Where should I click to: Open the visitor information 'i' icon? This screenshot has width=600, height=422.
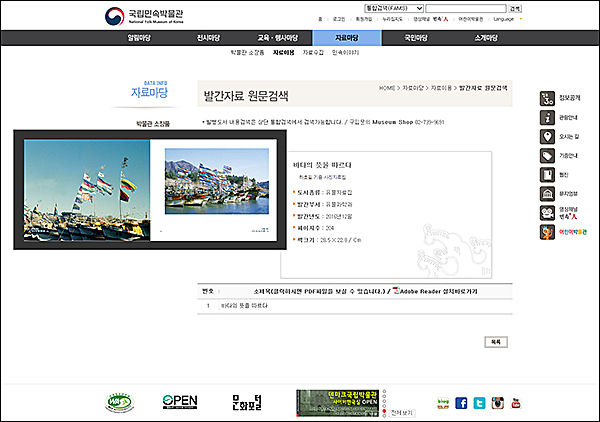tap(547, 117)
